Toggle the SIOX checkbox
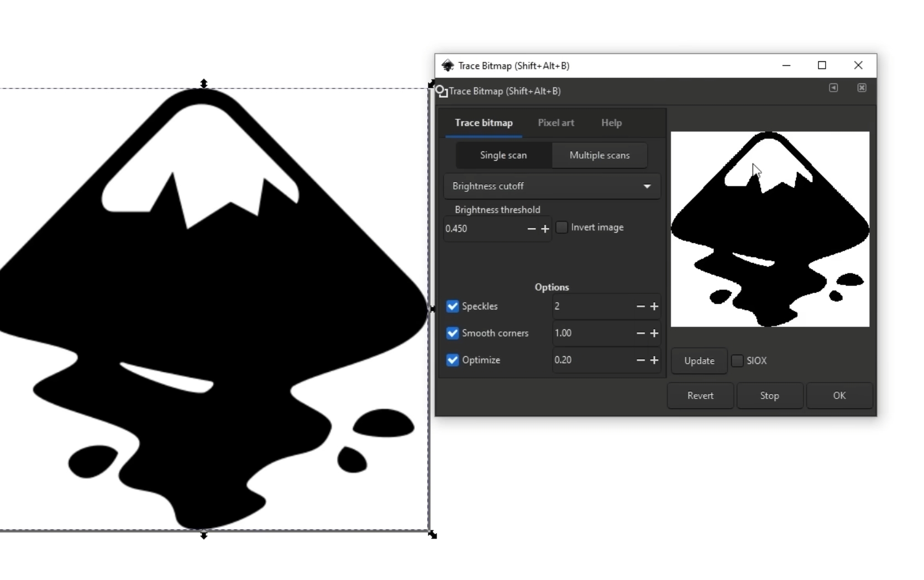Image resolution: width=924 pixels, height=580 pixels. (x=737, y=361)
